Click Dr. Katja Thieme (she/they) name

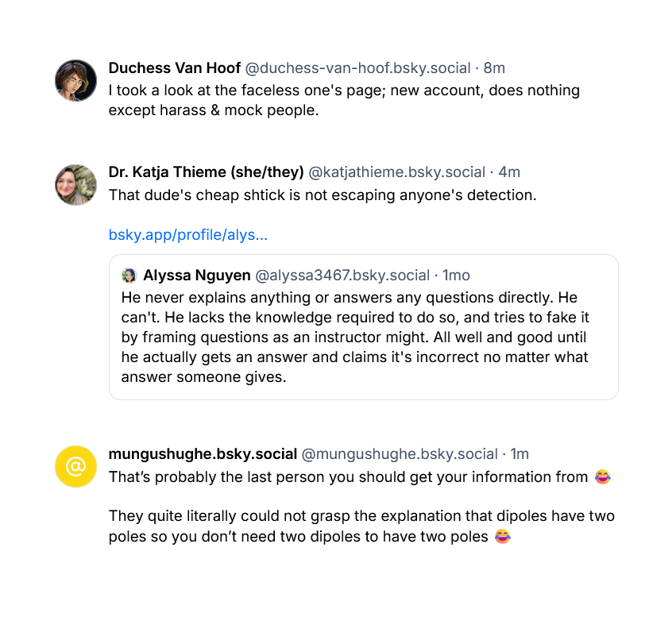point(206,172)
